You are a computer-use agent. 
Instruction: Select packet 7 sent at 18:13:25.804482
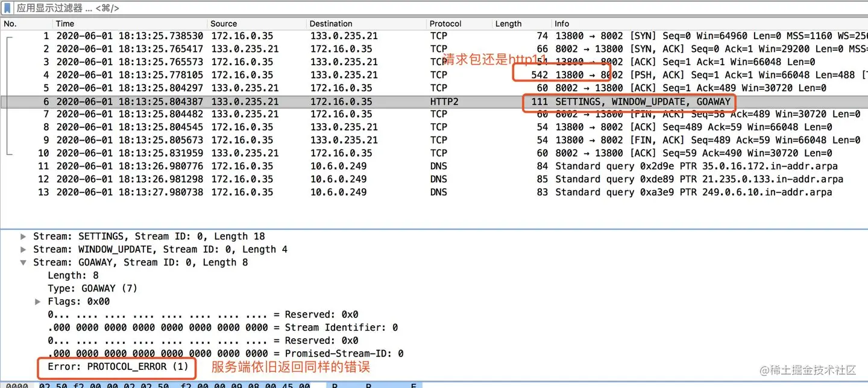pyautogui.click(x=434, y=114)
